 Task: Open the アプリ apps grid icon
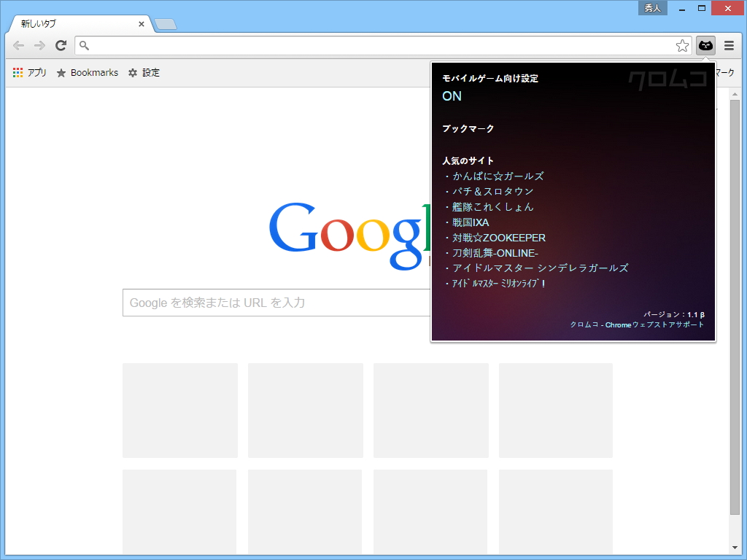18,72
